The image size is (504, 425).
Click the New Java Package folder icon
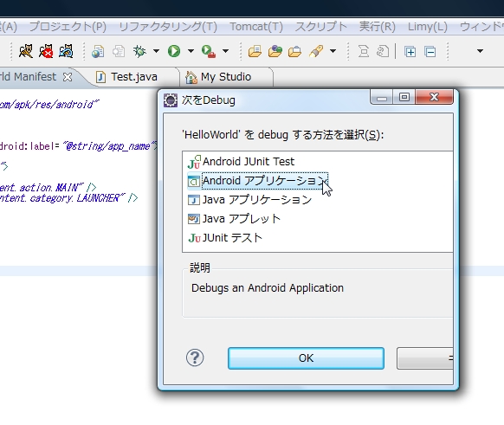click(x=255, y=51)
